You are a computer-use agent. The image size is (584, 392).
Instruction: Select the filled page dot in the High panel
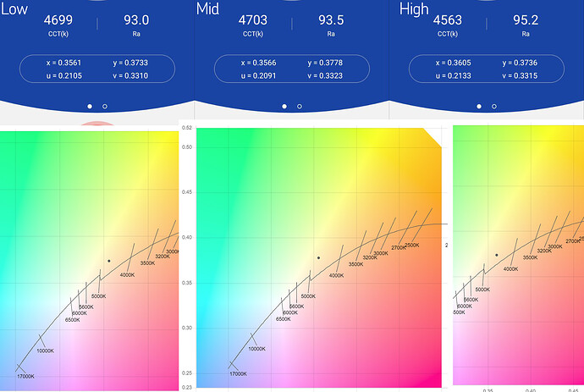[x=479, y=107]
